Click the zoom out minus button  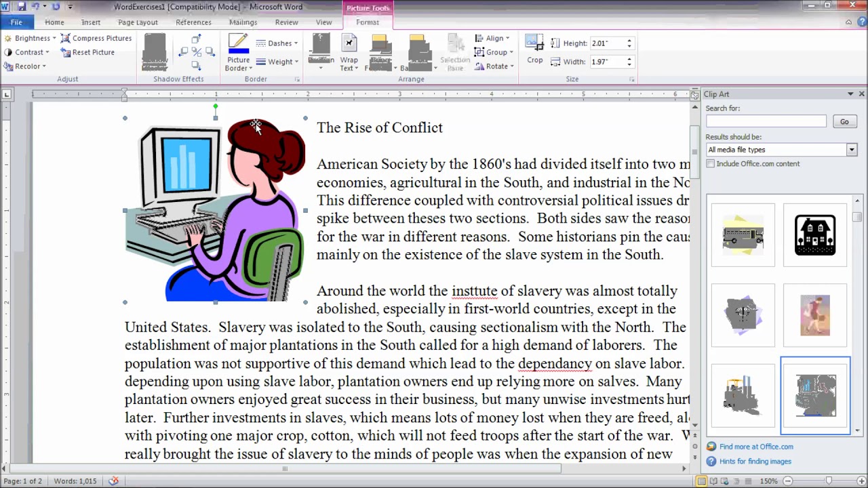pos(788,481)
